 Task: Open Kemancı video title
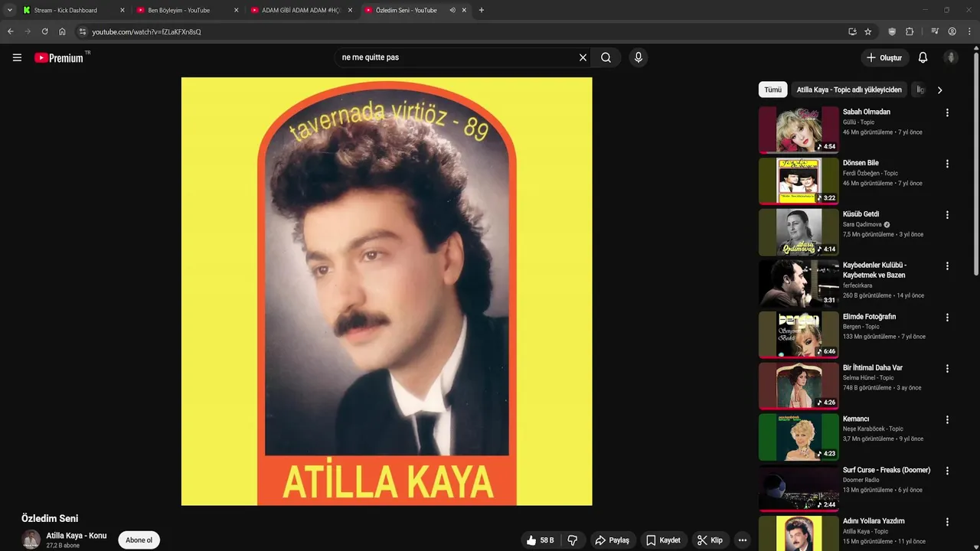(x=856, y=419)
